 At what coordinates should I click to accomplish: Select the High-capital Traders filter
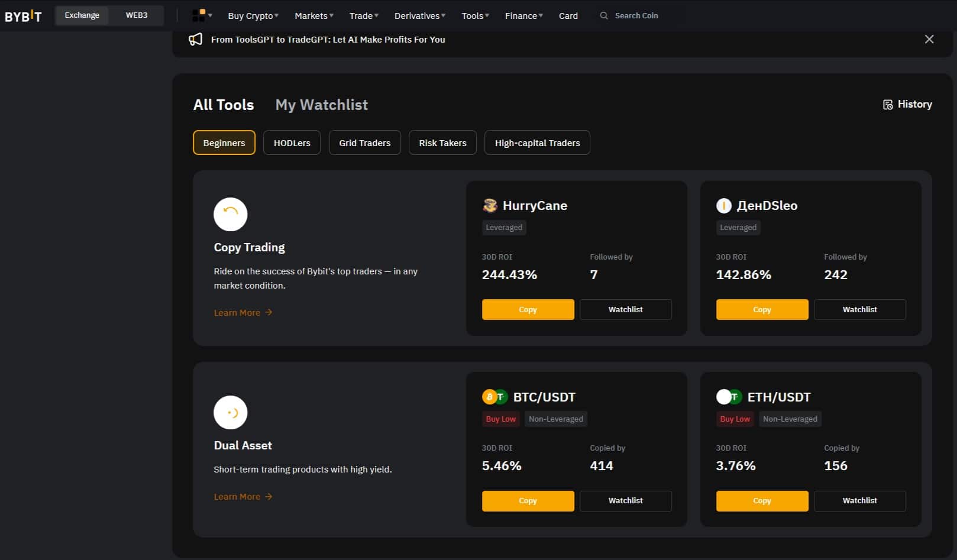pos(538,143)
